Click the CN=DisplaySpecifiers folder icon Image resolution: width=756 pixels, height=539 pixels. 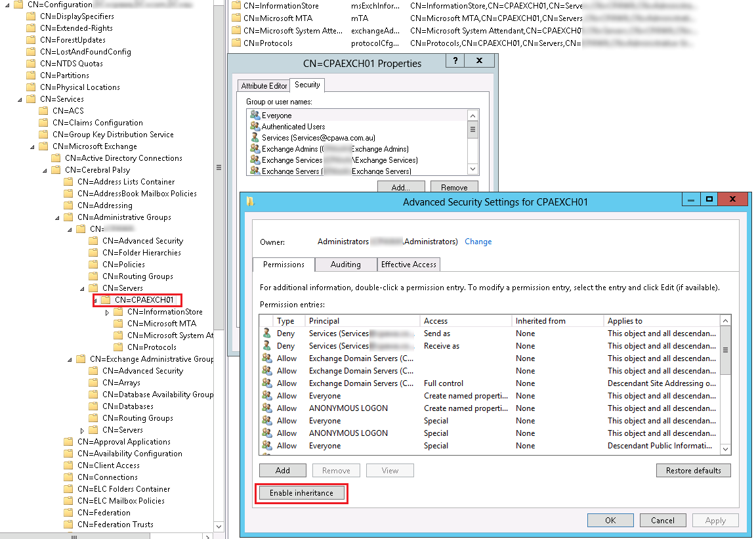tap(31, 16)
